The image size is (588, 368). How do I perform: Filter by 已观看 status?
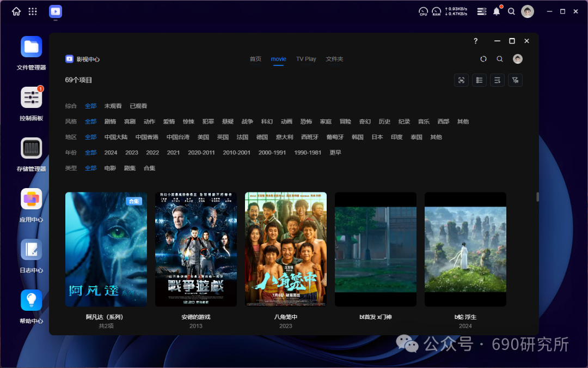(138, 106)
